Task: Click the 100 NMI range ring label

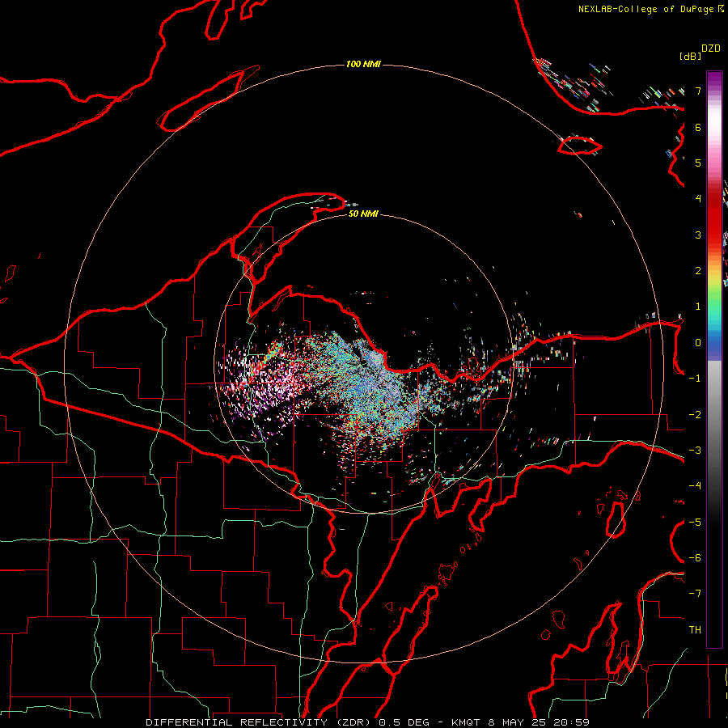Action: [x=363, y=64]
